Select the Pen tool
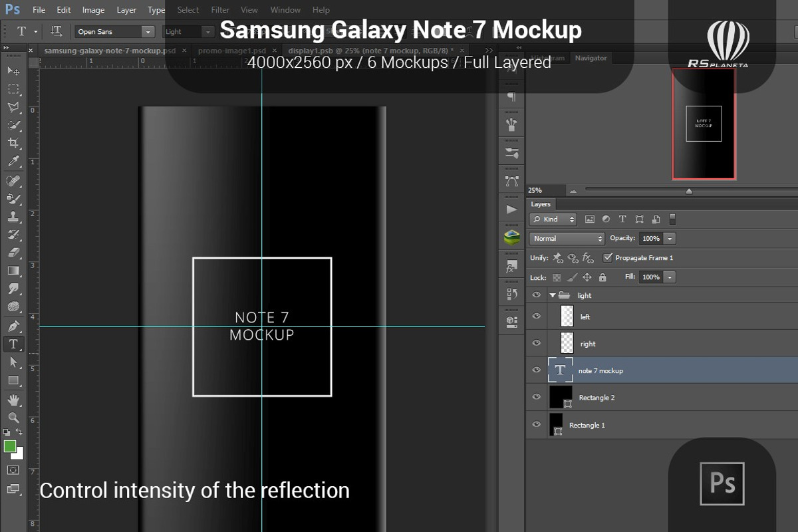Screen dimensions: 798x532 [x=13, y=326]
